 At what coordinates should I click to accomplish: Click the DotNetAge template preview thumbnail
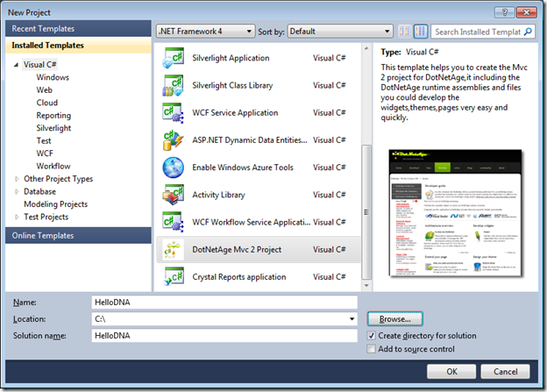(455, 213)
